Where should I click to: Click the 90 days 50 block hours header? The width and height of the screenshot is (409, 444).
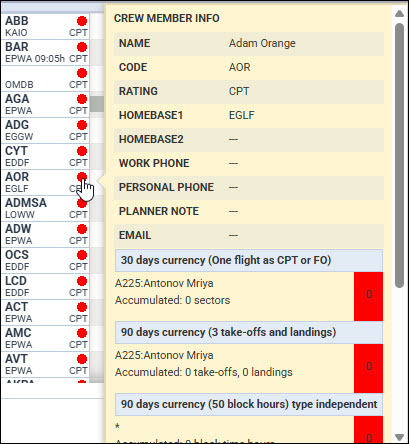click(x=249, y=404)
